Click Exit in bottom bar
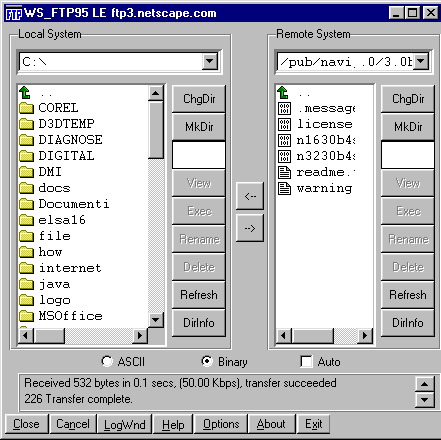The width and height of the screenshot is (441, 440). pyautogui.click(x=313, y=424)
